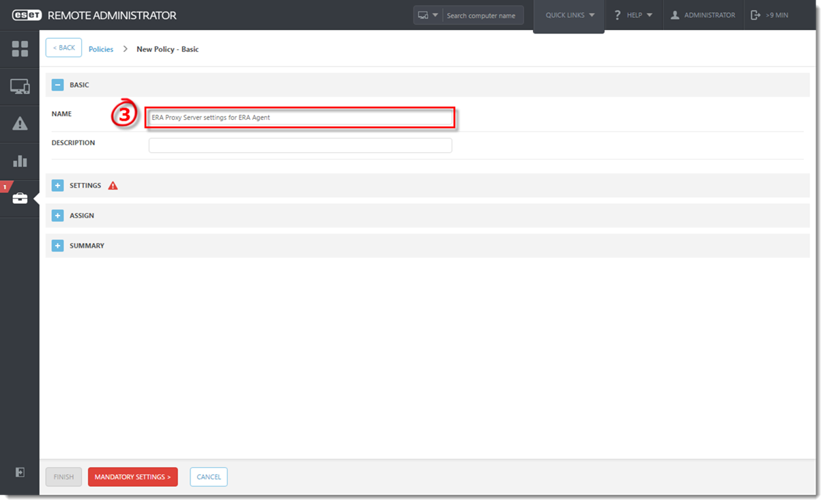Open the Reports bar chart icon
The width and height of the screenshot is (825, 504).
[x=20, y=161]
